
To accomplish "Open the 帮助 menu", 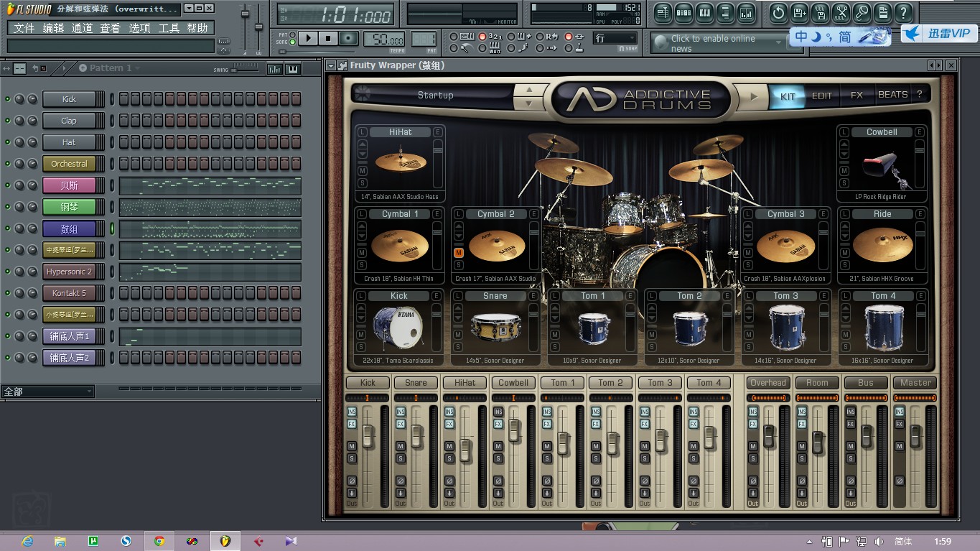I will 197,28.
